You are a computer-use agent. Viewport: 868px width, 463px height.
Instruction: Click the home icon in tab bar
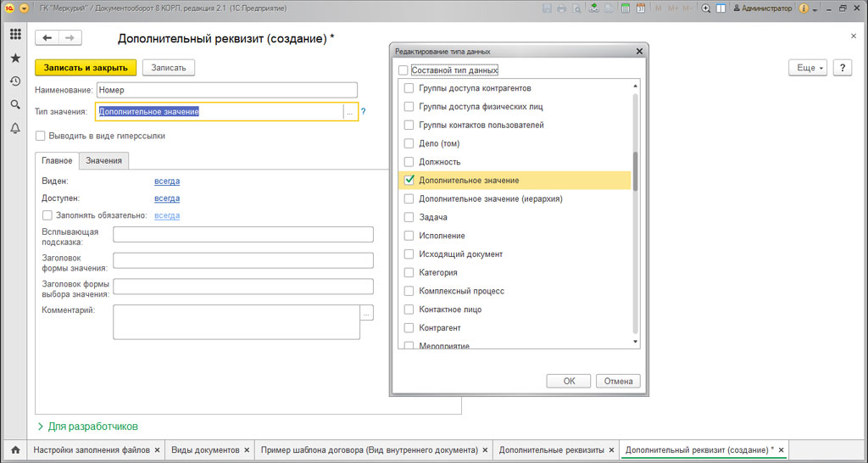15,450
